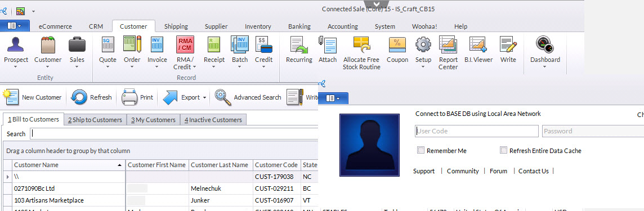Image resolution: width=644 pixels, height=211 pixels.
Task: Open the Recurring tool
Action: click(x=299, y=44)
